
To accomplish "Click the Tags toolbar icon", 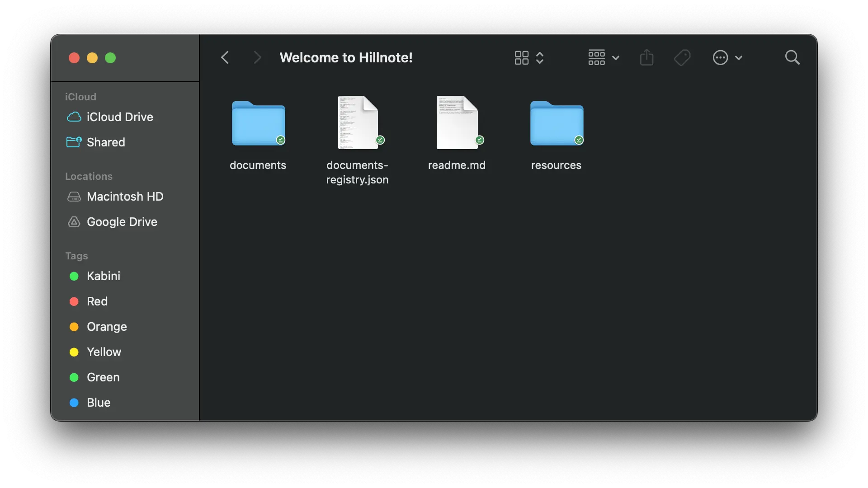I will (x=682, y=57).
